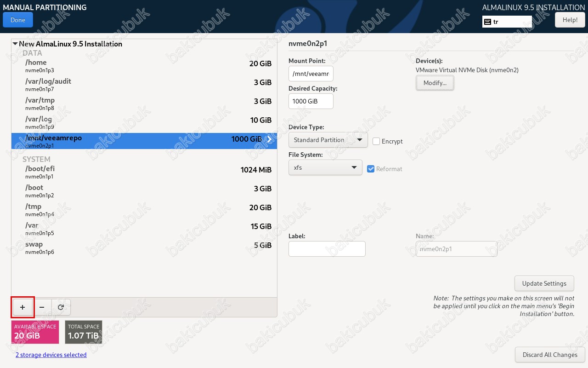The image size is (588, 368).
Task: Click the nvme0n2p1 heading on right panel
Action: (x=308, y=44)
